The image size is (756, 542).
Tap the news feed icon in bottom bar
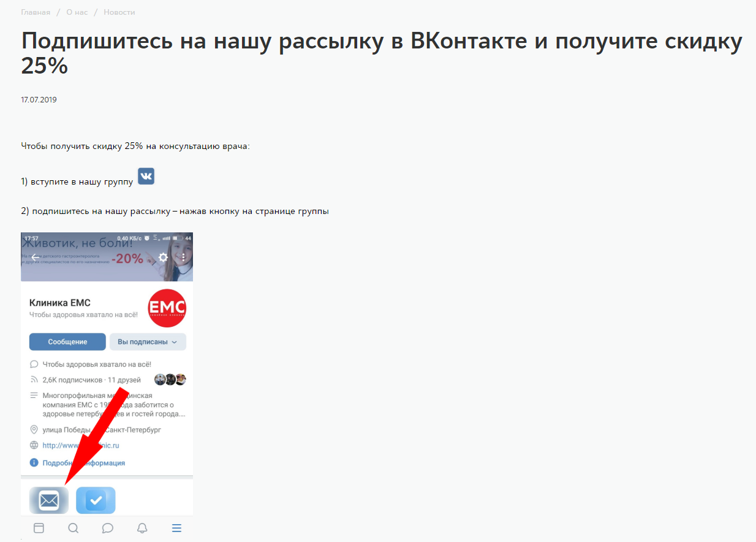39,528
